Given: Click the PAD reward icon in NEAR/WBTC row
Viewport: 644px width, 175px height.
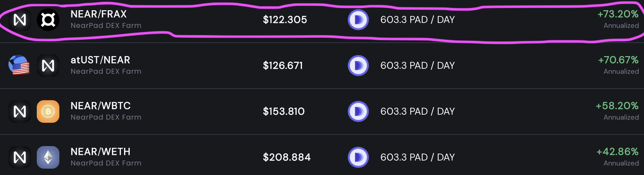Looking at the screenshot, I should (x=358, y=111).
